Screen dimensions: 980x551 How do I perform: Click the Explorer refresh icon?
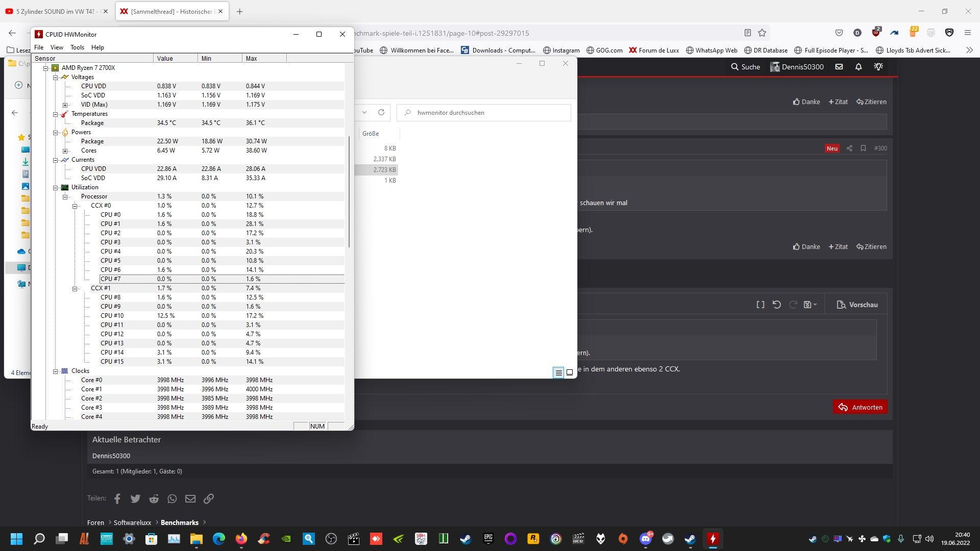(x=381, y=112)
